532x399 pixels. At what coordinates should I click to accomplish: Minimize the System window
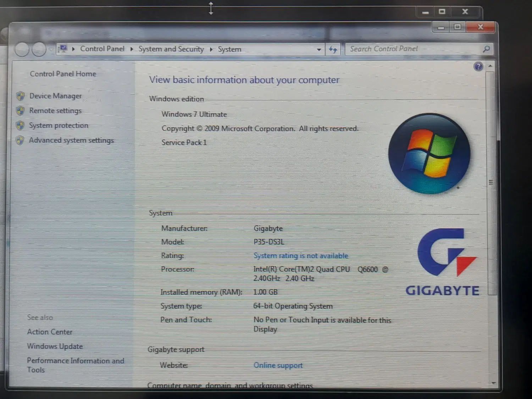point(441,27)
